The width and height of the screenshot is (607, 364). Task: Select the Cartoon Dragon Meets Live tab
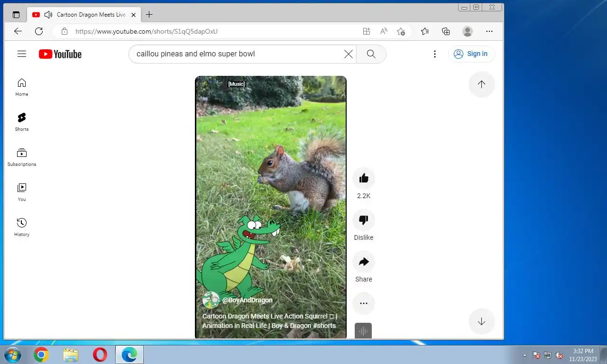(x=84, y=15)
